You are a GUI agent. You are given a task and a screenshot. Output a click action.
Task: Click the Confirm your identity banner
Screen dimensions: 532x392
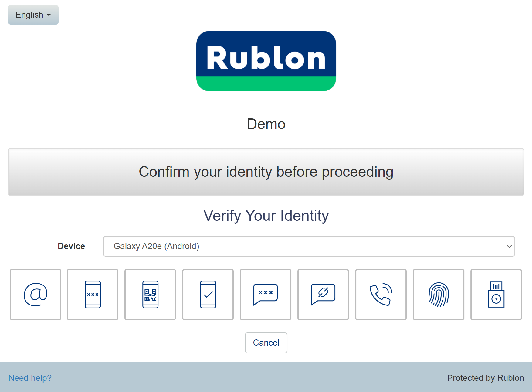click(266, 172)
